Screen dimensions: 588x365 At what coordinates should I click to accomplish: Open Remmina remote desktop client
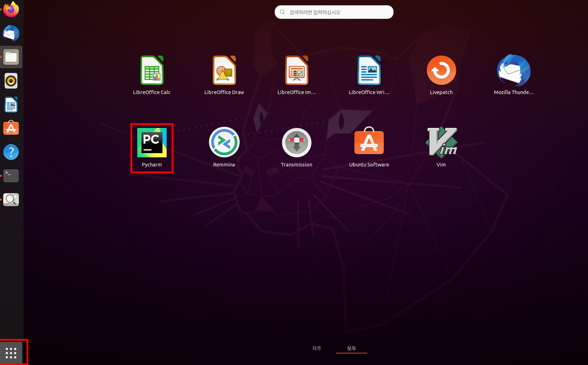pyautogui.click(x=224, y=147)
